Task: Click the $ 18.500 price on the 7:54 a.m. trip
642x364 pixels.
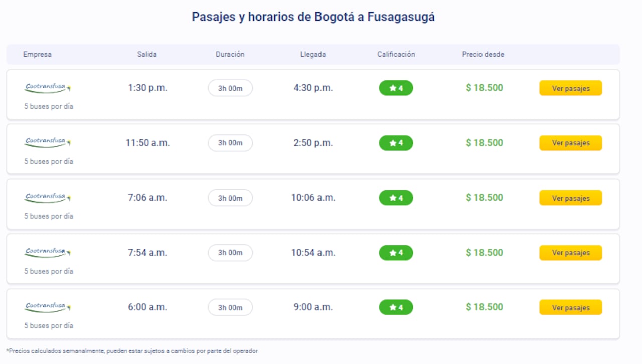Action: 483,253
